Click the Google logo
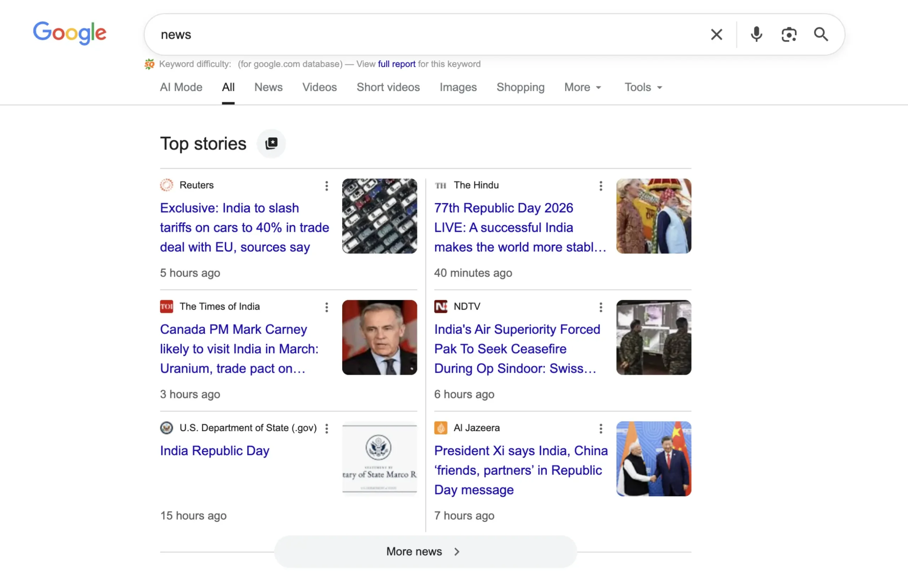 tap(70, 33)
